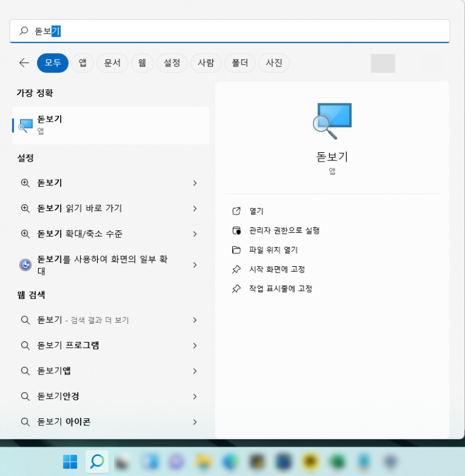465x476 pixels.
Task: Expand chevron for 돋보기안경
Action: 195,396
